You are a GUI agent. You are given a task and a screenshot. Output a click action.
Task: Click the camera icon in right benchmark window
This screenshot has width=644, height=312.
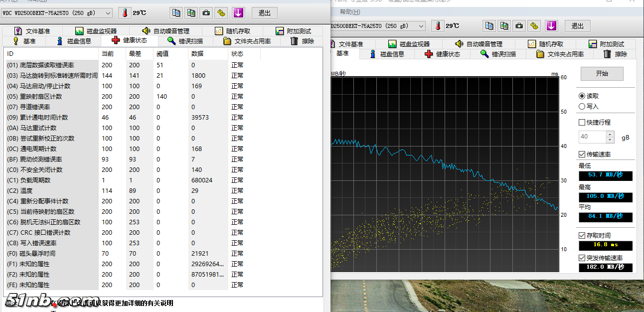(519, 26)
